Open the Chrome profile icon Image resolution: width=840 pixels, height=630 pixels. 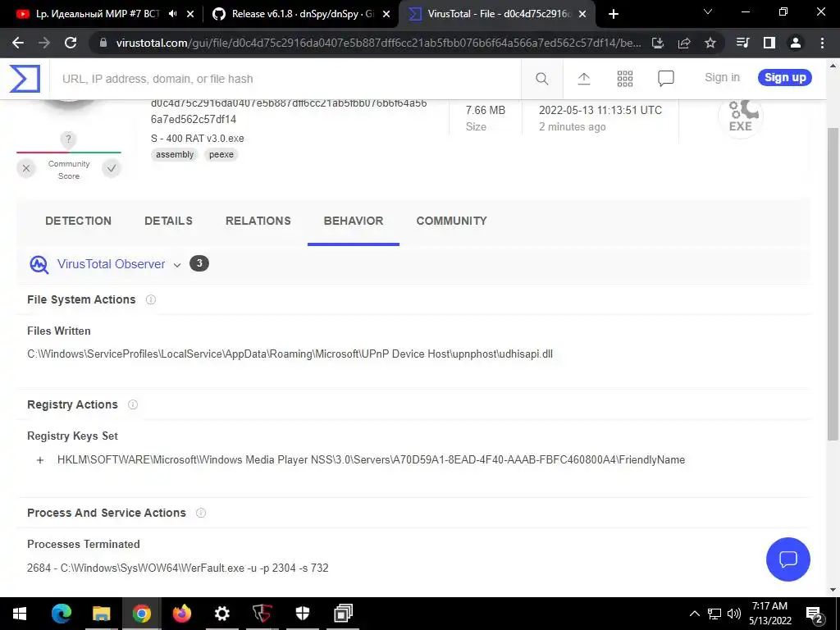coord(796,43)
